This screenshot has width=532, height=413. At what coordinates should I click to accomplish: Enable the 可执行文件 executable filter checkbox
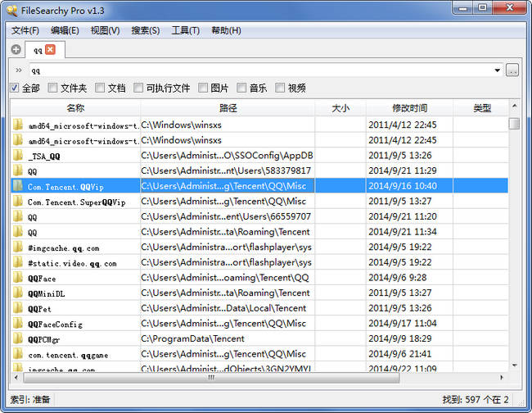click(x=138, y=88)
